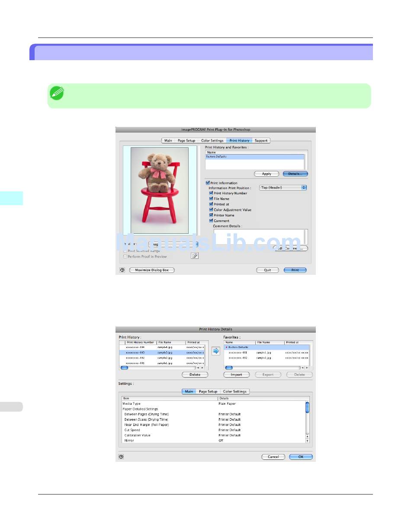The image size is (411, 532).
Task: Click the Apply button
Action: pyautogui.click(x=267, y=174)
